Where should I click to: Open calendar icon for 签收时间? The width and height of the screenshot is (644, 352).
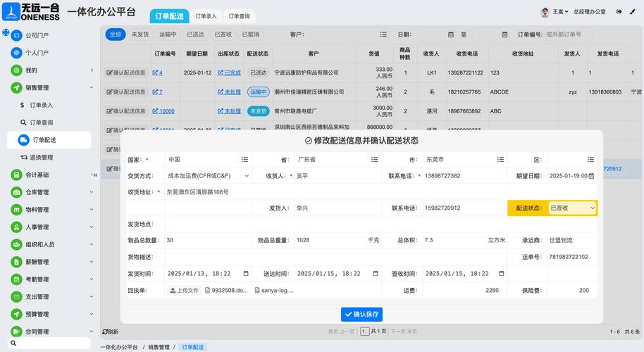501,274
